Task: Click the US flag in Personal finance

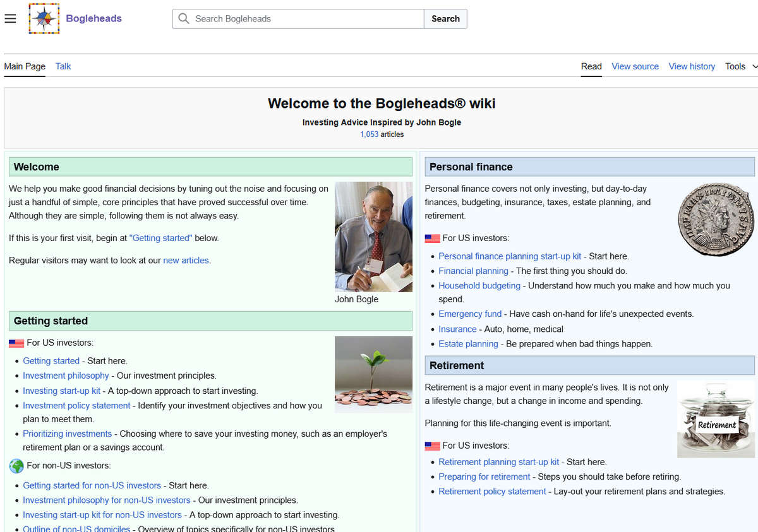Action: coord(432,239)
